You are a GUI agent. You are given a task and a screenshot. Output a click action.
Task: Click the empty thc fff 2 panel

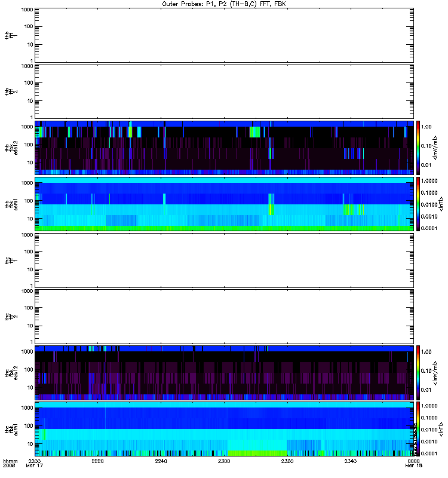pyautogui.click(x=224, y=317)
